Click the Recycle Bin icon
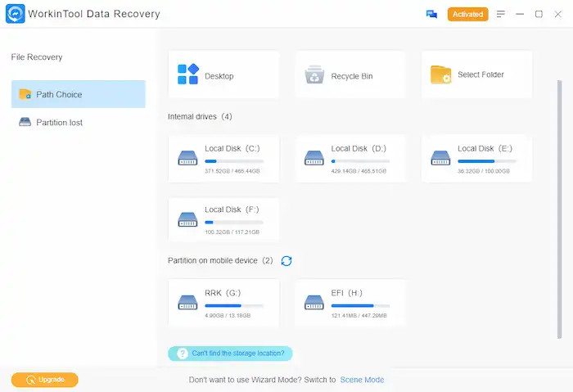The image size is (573, 392). tap(314, 74)
